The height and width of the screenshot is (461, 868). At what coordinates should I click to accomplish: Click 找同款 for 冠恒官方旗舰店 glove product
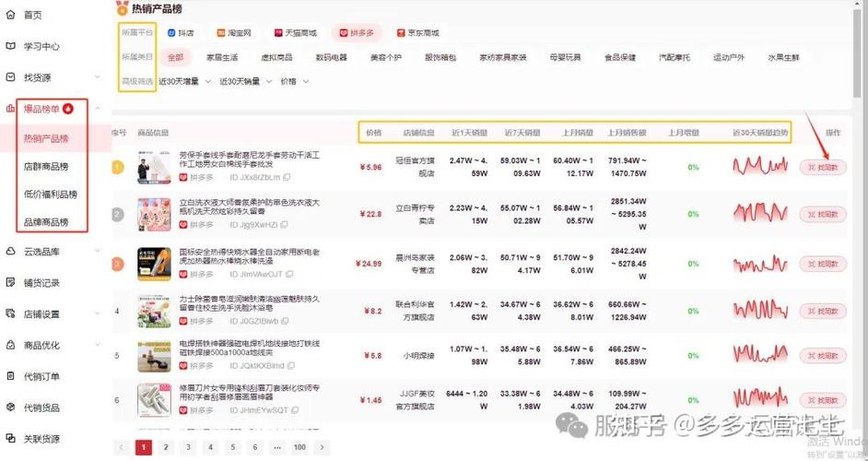point(823,167)
